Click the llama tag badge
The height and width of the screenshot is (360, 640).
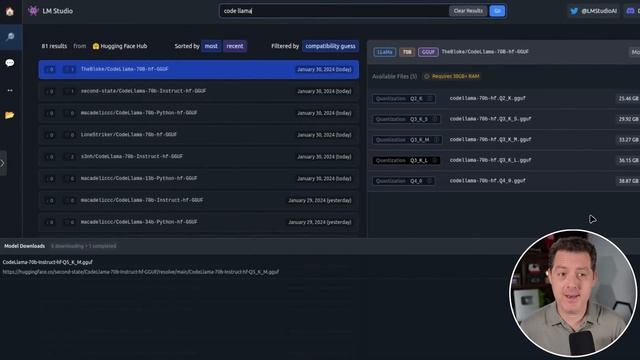384,52
